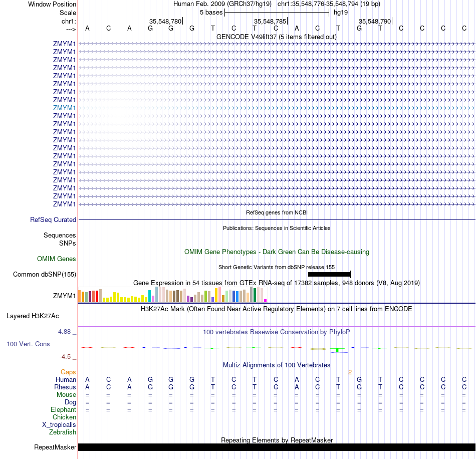Open the 100 vertebrates PhyloP conservation title

point(276,332)
